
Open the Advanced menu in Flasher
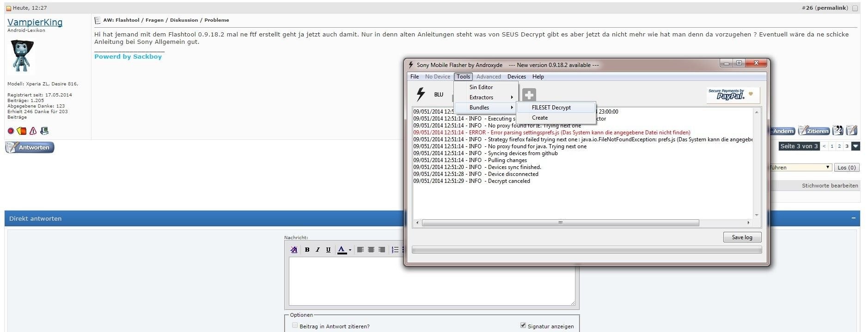(x=489, y=77)
